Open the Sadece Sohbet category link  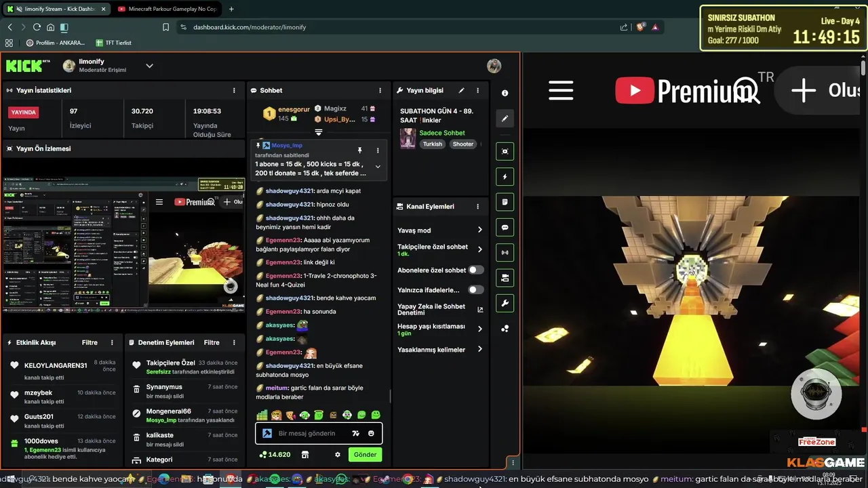click(442, 133)
